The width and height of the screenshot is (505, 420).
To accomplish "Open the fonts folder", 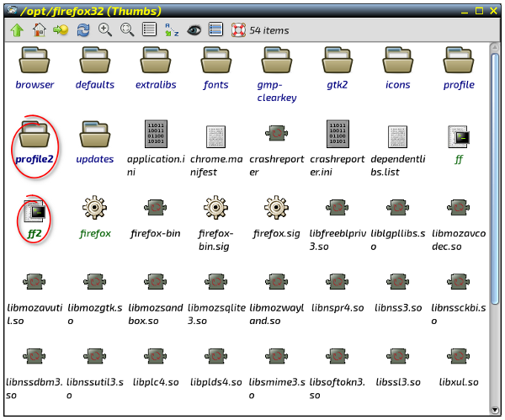I will 215,60.
